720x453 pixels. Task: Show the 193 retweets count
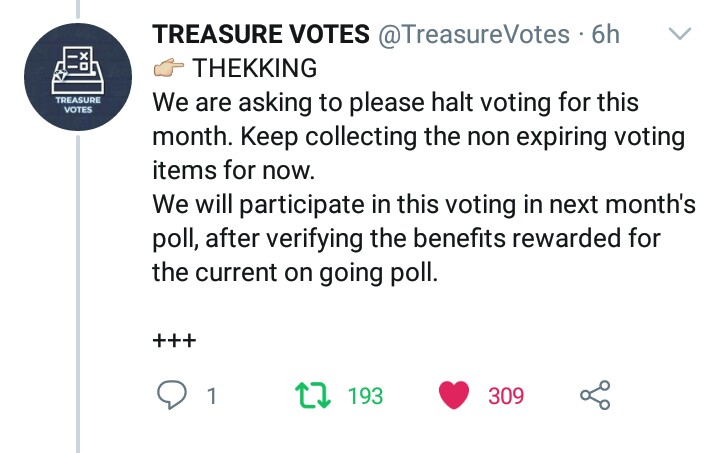[x=365, y=397]
